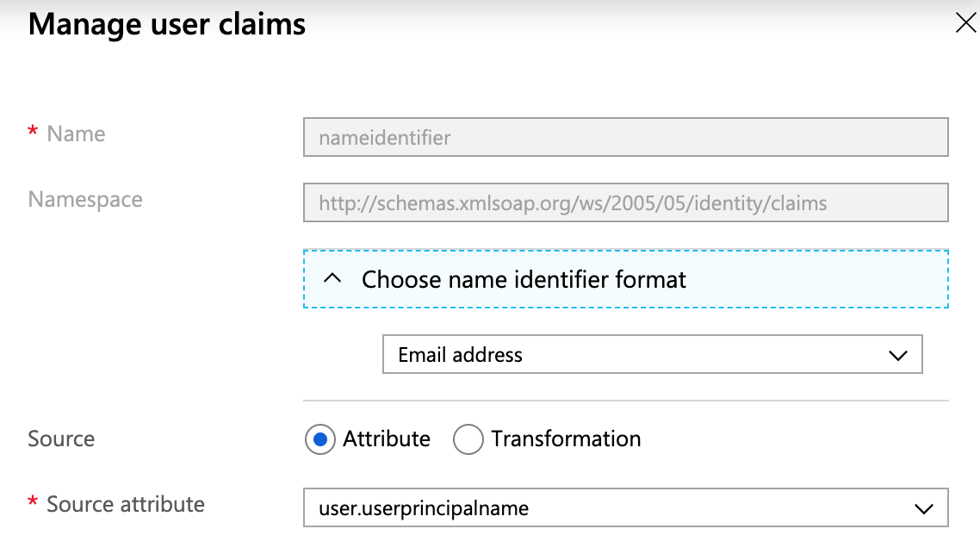Click the Manage user claims heading
The image size is (980, 560).
tap(167, 25)
